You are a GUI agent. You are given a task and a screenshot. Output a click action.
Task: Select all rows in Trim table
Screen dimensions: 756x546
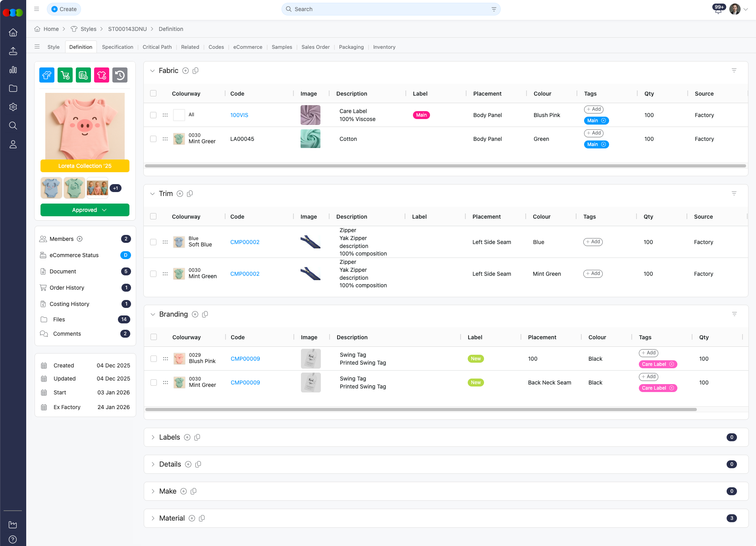153,217
